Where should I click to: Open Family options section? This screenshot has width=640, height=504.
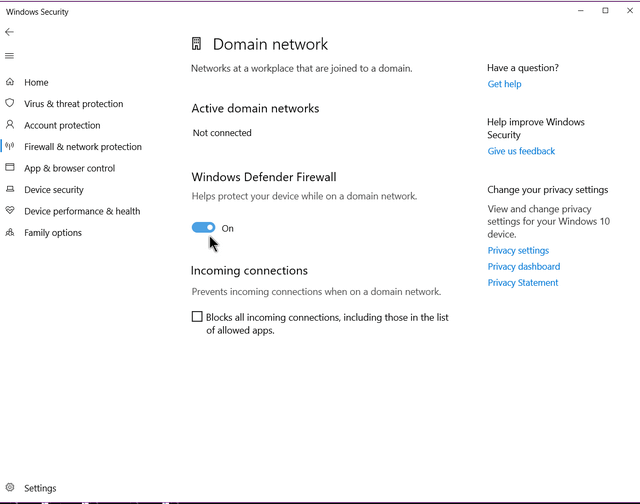tap(53, 233)
